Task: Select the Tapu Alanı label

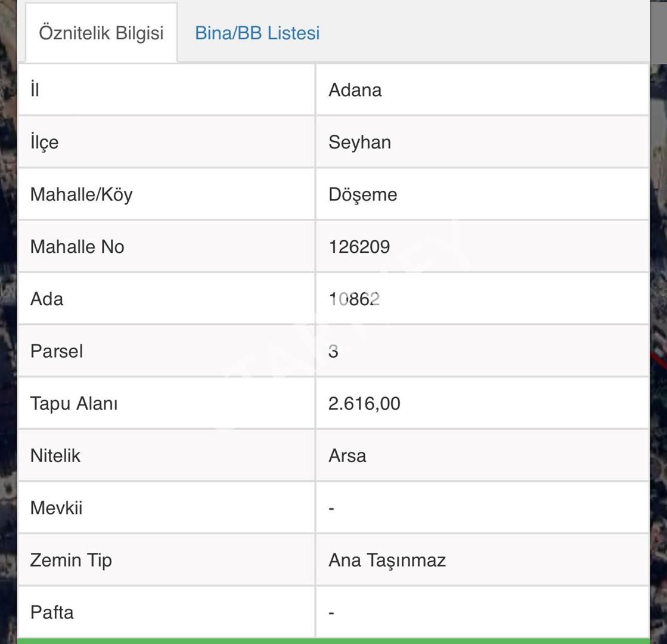Action: point(74,404)
